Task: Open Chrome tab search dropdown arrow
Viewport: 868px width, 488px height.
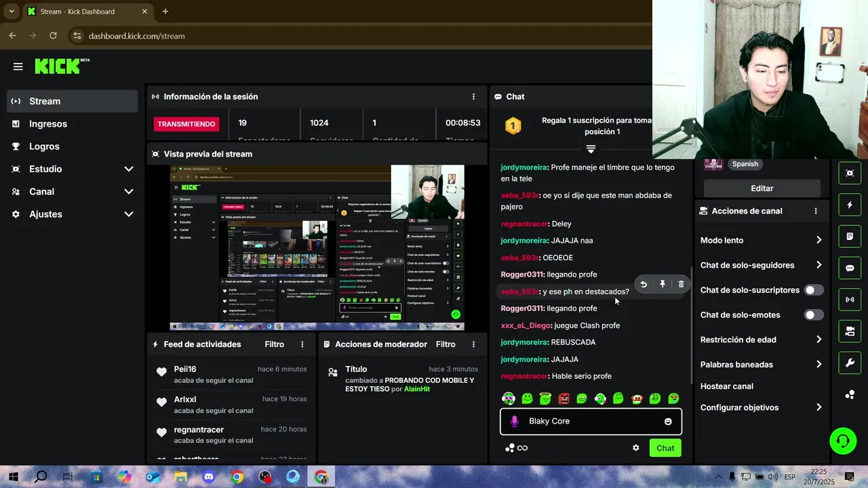Action: tap(12, 12)
